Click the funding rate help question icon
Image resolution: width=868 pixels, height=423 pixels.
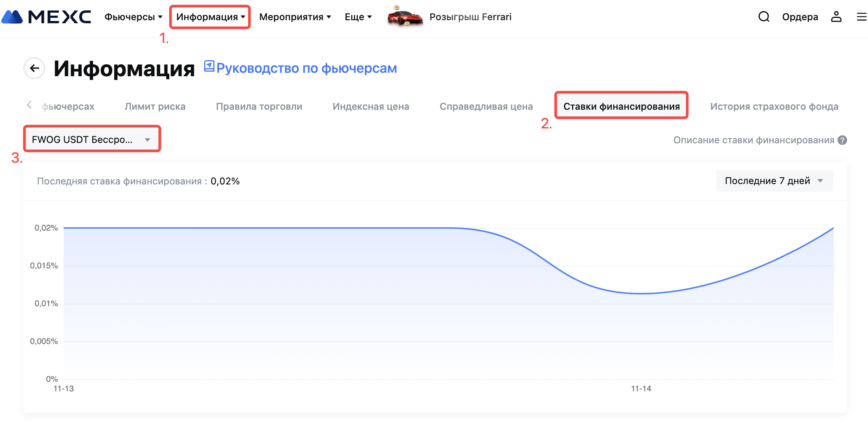click(x=842, y=140)
